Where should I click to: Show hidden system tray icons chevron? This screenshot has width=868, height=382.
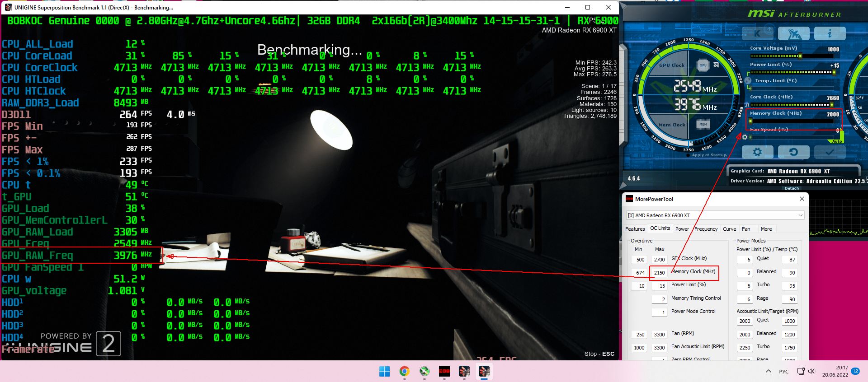[x=769, y=372]
